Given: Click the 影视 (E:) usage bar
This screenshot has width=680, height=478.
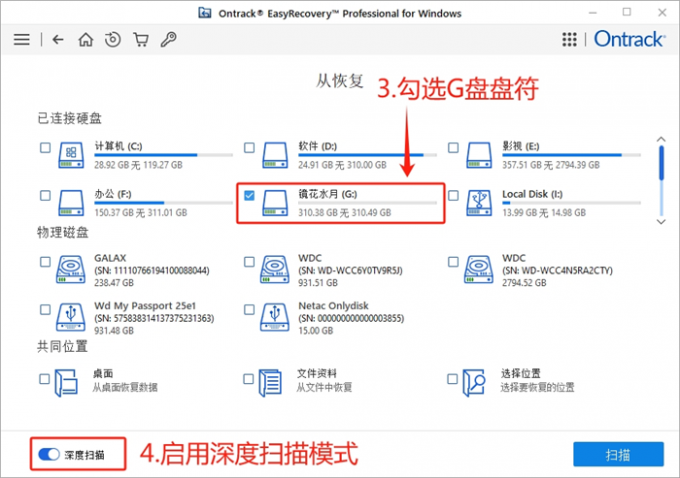Looking at the screenshot, I should (571, 155).
